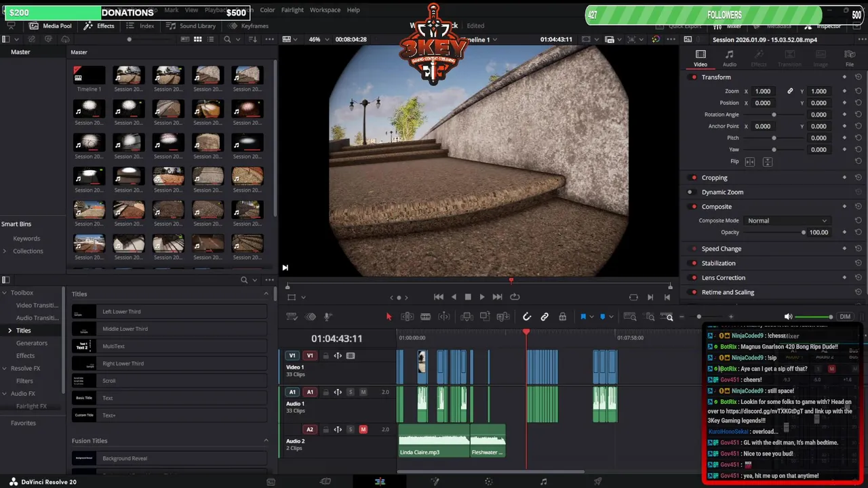Image resolution: width=868 pixels, height=488 pixels.
Task: Open the Color menu
Action: click(x=267, y=10)
